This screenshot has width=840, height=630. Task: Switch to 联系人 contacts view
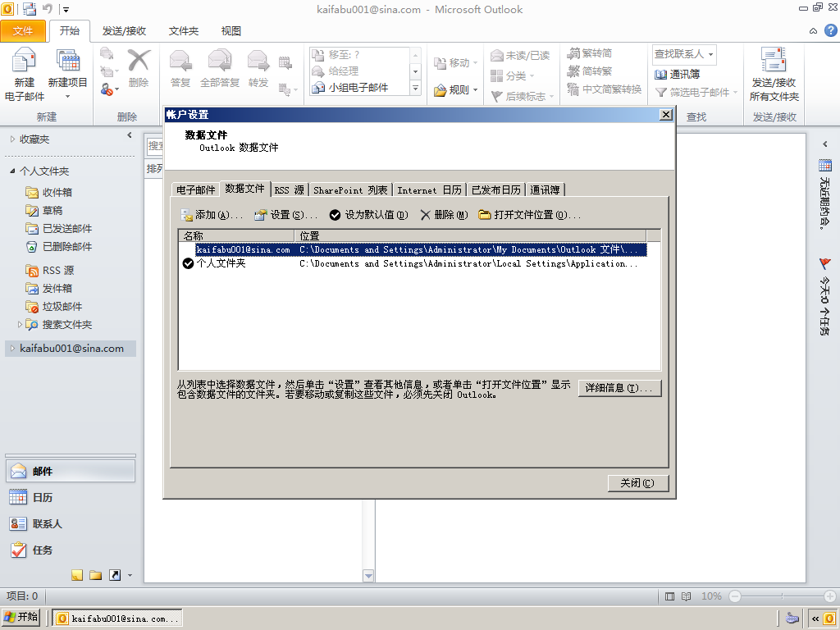tap(71, 524)
